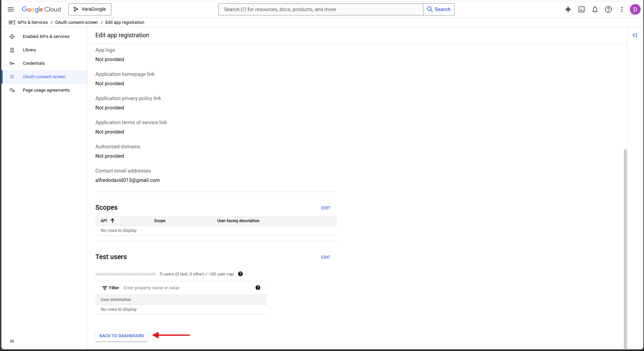
Task: Click the Authorized domains label
Action: [118, 147]
